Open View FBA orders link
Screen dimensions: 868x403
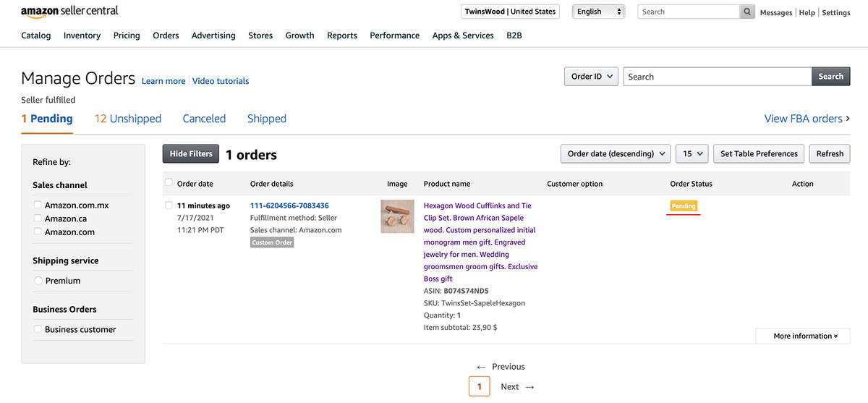coord(807,119)
